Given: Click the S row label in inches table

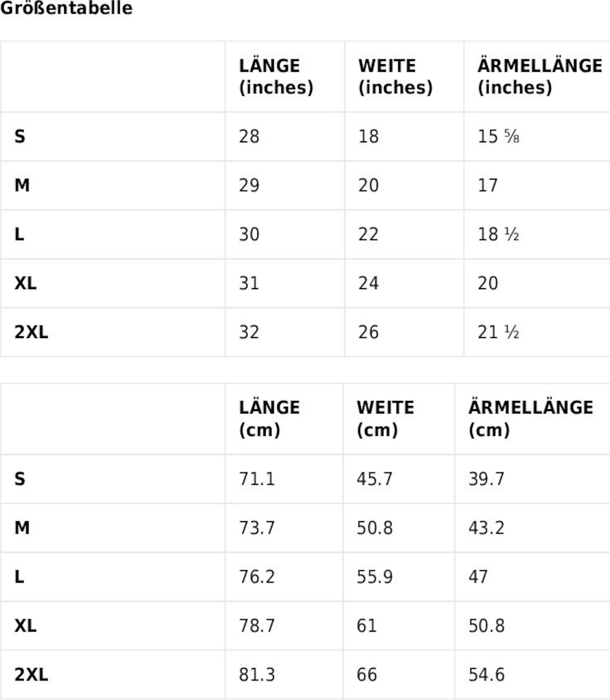Looking at the screenshot, I should (20, 136).
